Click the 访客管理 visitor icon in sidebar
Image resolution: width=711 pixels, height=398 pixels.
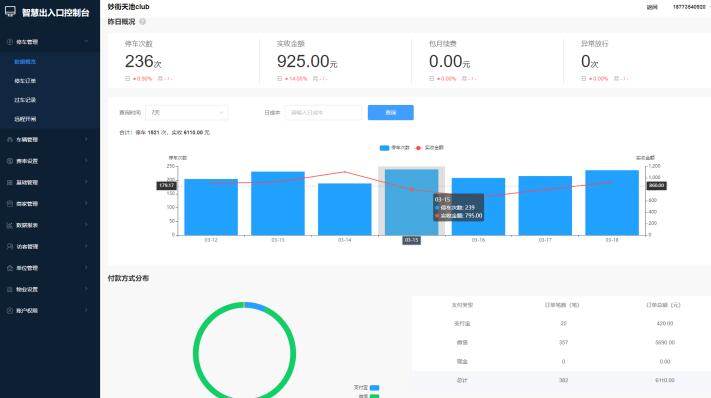[x=10, y=247]
